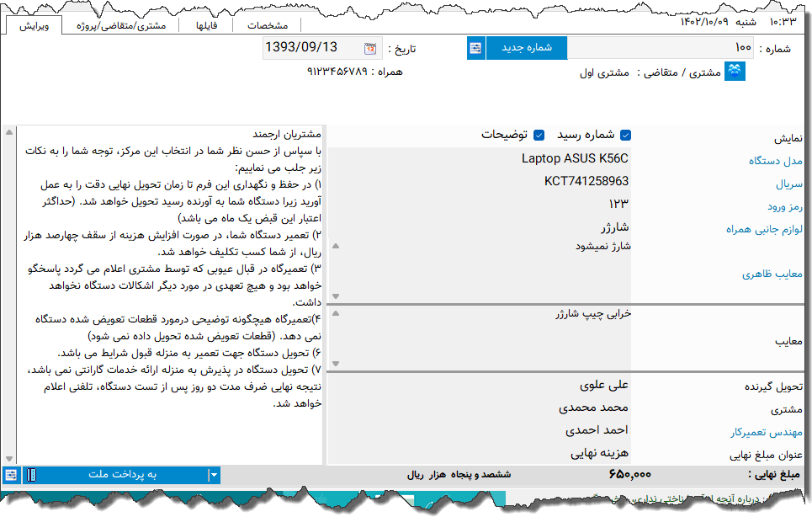Click the list icon next to شماره جدید button

click(475, 48)
